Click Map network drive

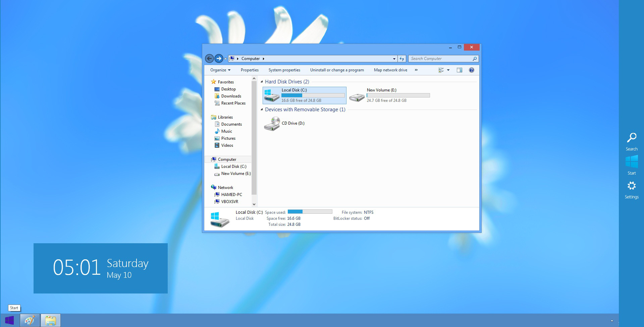click(390, 70)
